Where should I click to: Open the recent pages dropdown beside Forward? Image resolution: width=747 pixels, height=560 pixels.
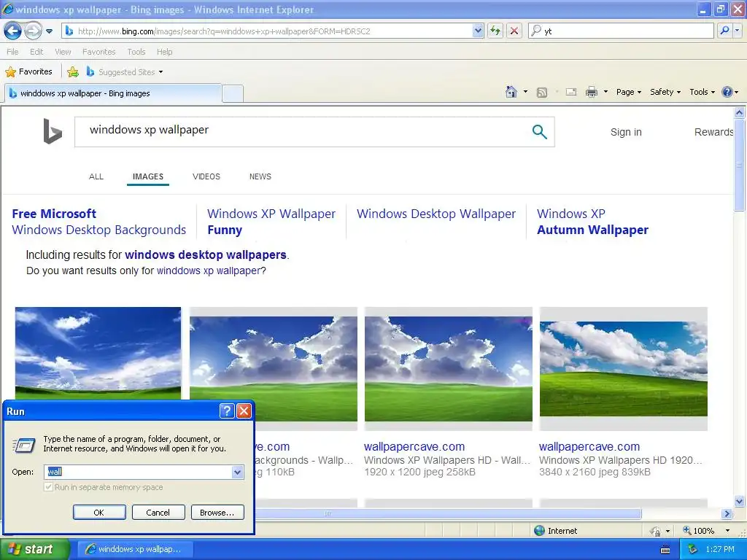click(x=49, y=31)
